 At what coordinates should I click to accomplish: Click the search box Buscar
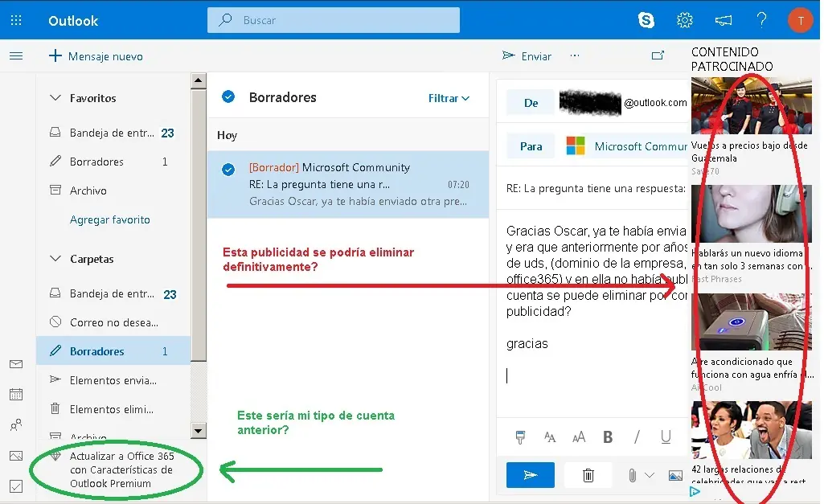(333, 20)
